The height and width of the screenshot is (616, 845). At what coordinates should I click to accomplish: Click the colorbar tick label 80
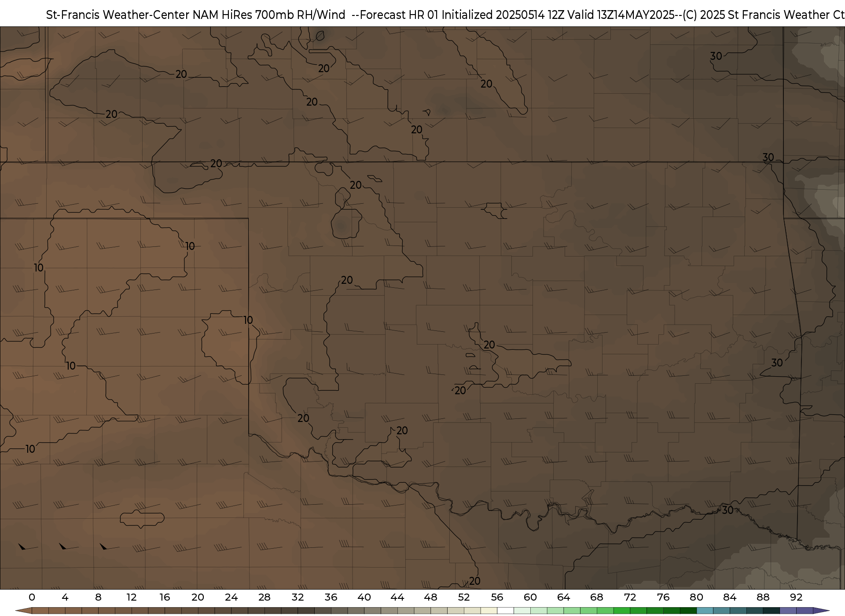[696, 598]
